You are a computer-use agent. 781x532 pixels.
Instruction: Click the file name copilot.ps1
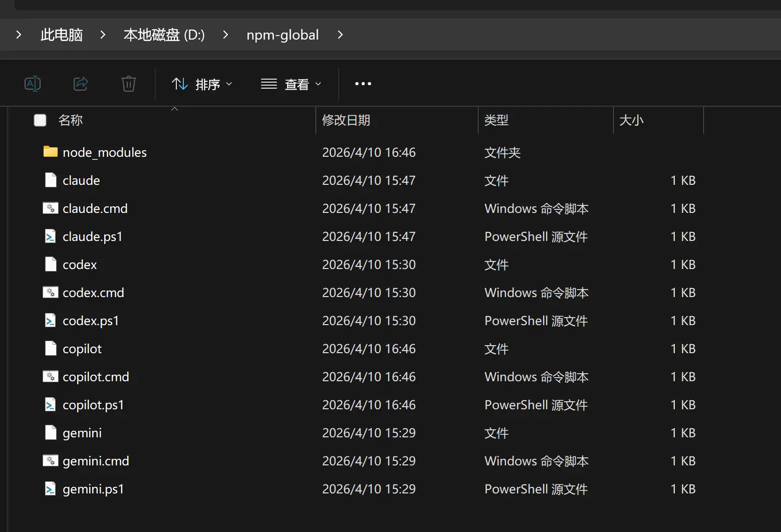click(x=93, y=405)
